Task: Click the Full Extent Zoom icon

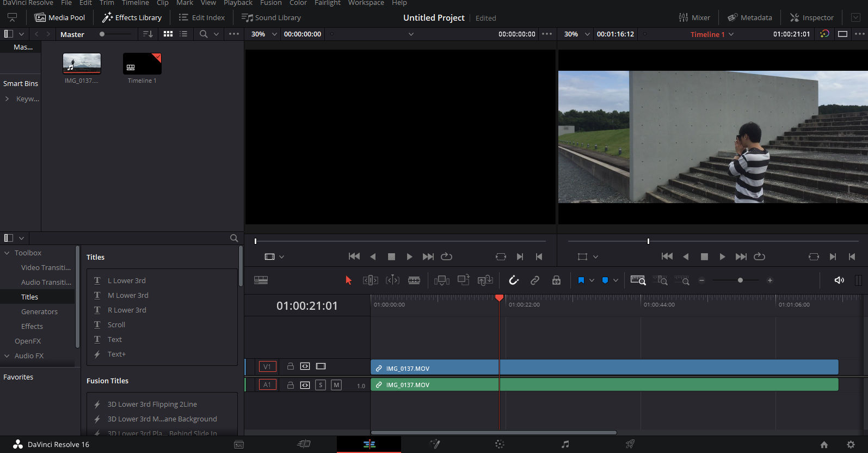Action: pyautogui.click(x=638, y=280)
